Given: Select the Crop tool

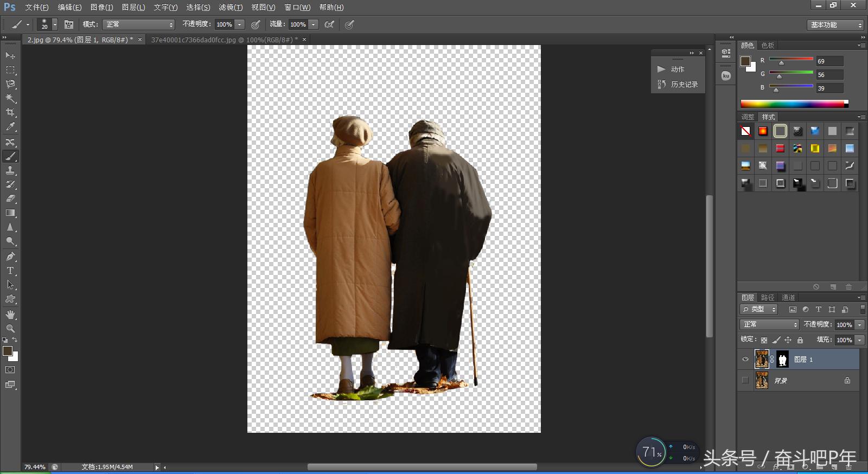Looking at the screenshot, I should pos(10,112).
